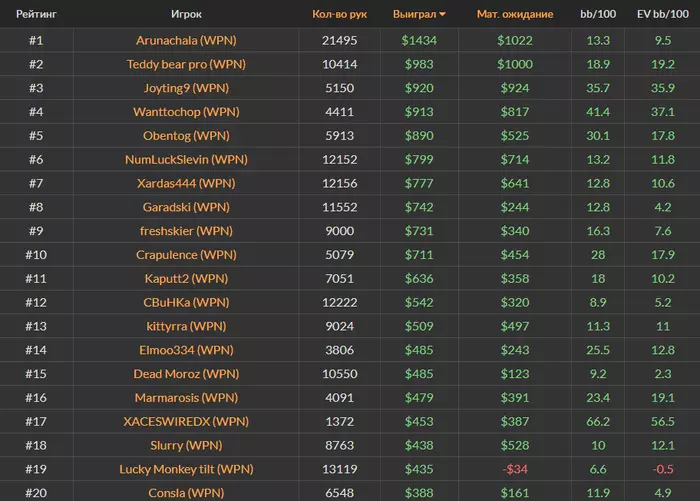Open NumLuckSlevin (WPN) profile link

click(x=186, y=159)
